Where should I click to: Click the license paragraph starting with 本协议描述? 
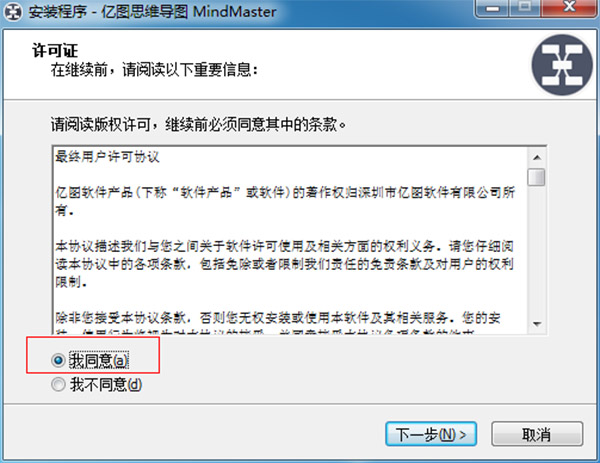284,264
